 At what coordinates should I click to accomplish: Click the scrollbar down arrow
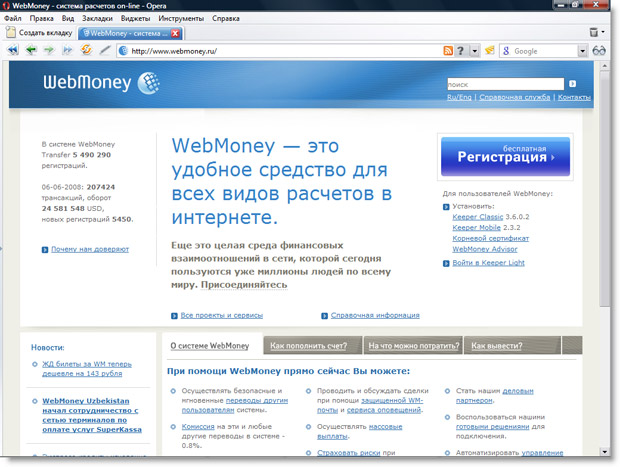pos(605,451)
